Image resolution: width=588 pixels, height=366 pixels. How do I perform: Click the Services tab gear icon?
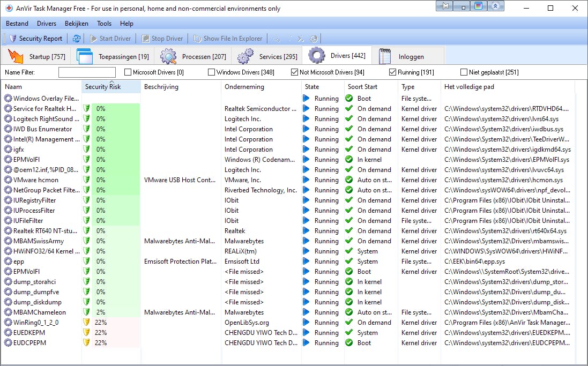245,56
